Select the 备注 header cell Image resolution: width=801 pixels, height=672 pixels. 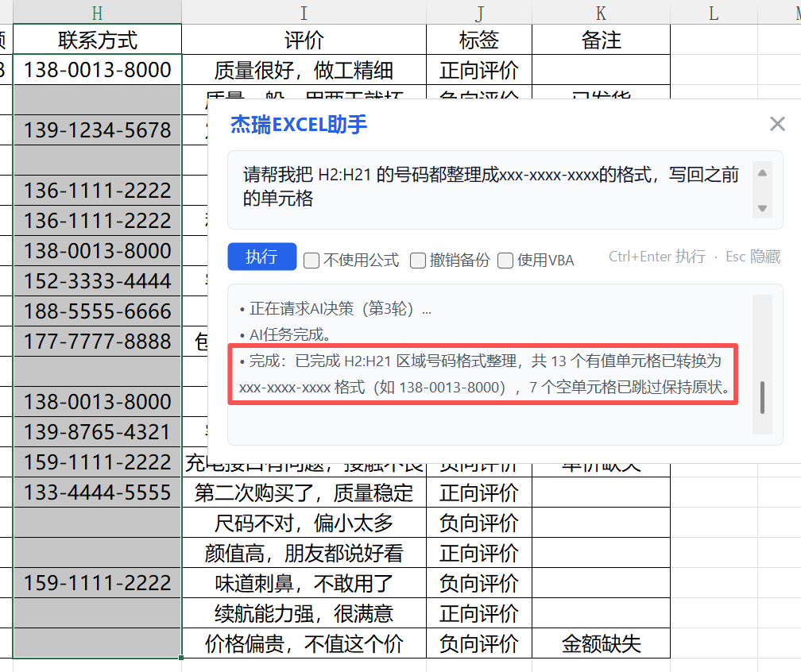pyautogui.click(x=601, y=40)
